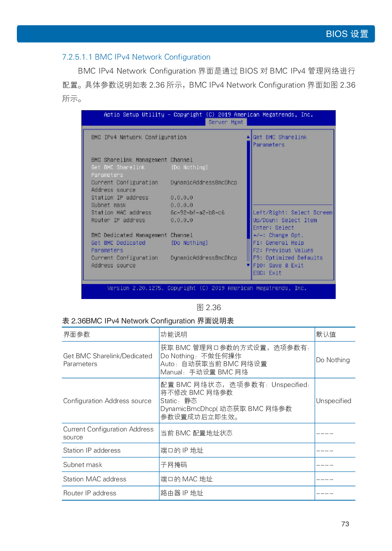This screenshot has height=551, width=392.
Task: Click the Station IP address entry
Action: click(x=120, y=197)
